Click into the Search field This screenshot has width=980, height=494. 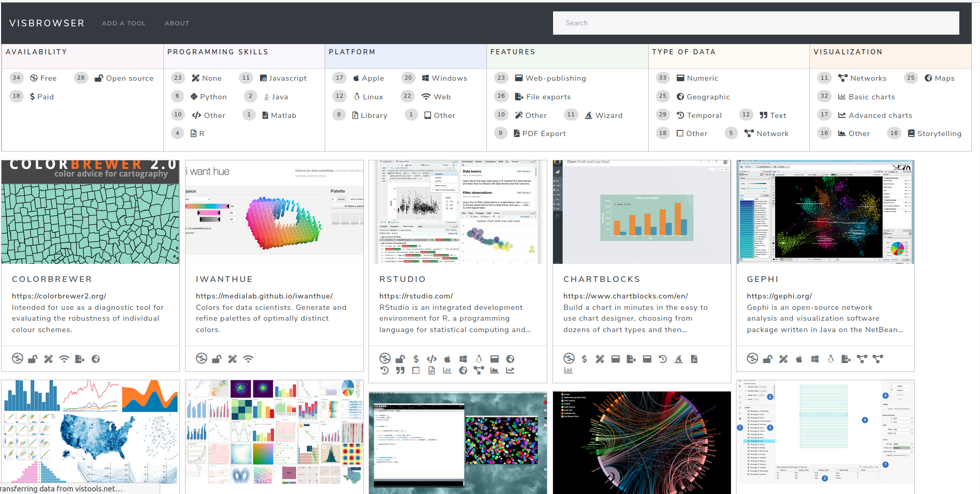(756, 23)
